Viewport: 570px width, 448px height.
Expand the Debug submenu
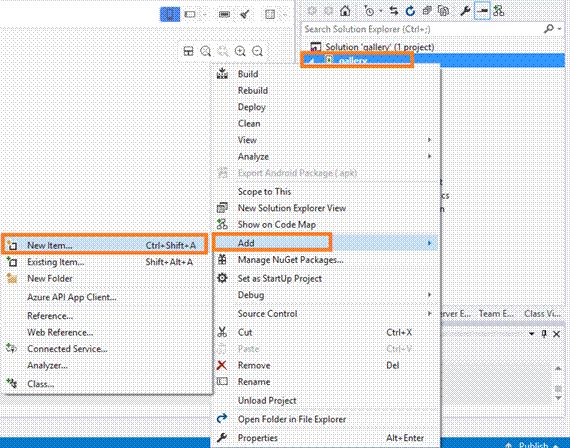pos(325,295)
